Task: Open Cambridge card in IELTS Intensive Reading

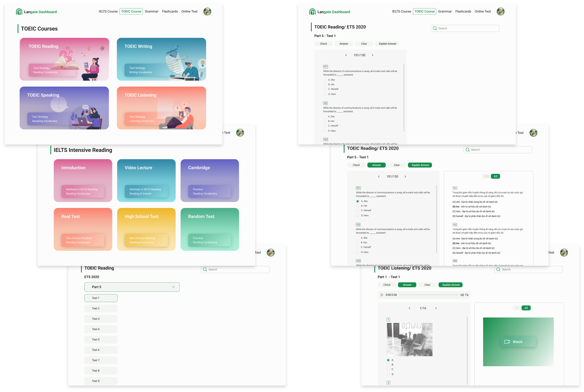Action: tap(210, 181)
